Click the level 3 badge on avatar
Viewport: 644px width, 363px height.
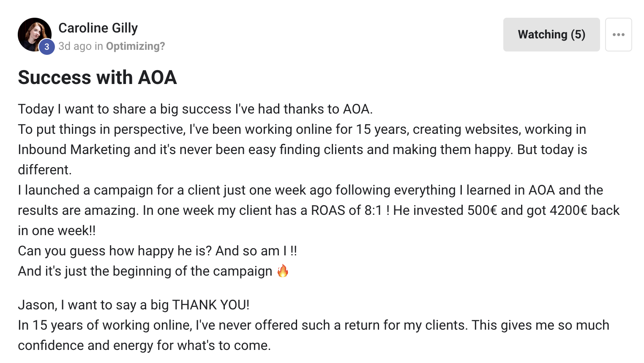[47, 47]
